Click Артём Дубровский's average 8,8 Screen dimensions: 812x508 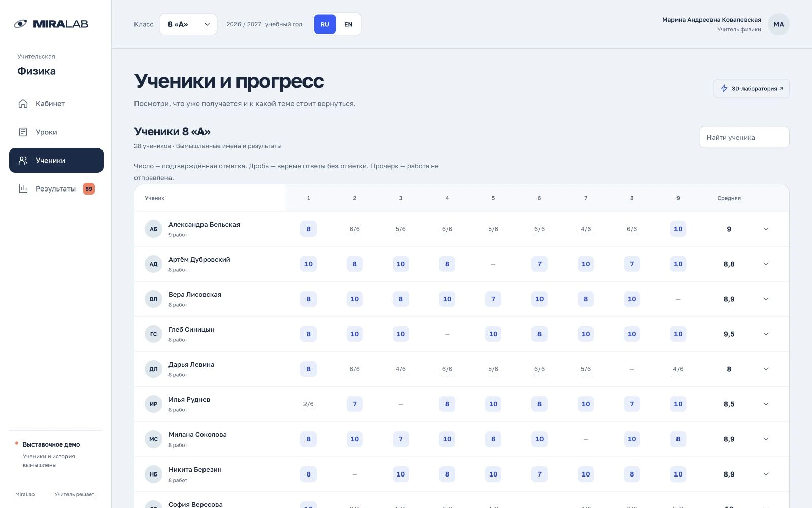729,264
